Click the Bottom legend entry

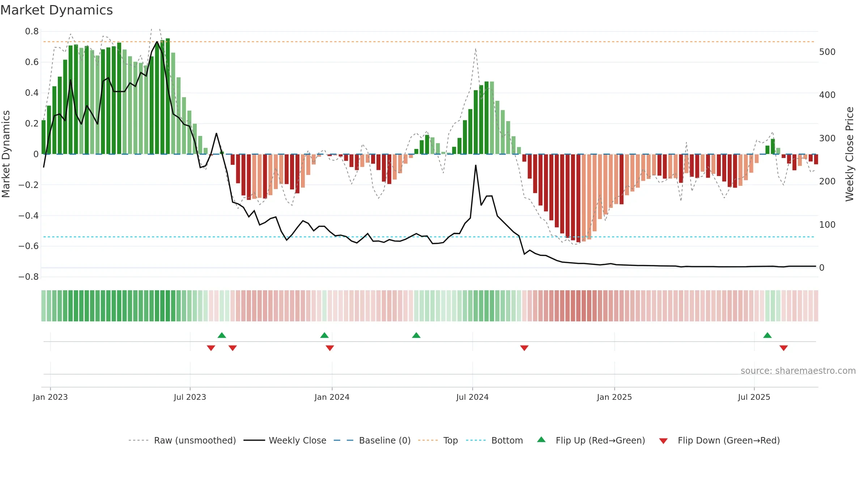click(x=494, y=440)
